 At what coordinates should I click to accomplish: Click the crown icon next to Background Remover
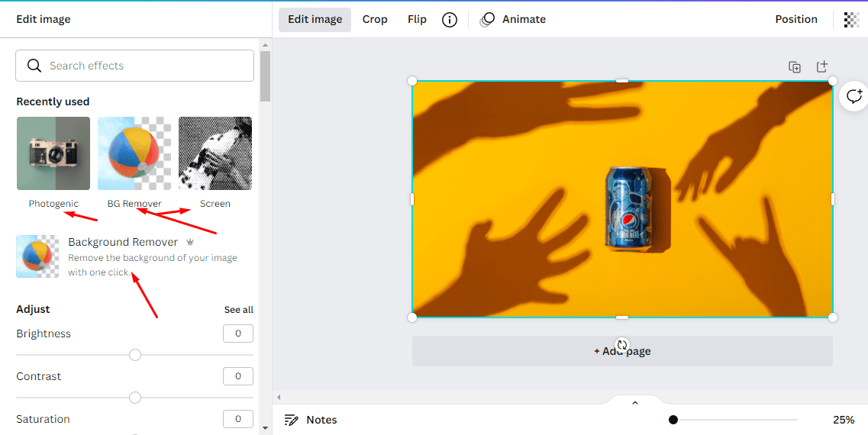pos(190,242)
